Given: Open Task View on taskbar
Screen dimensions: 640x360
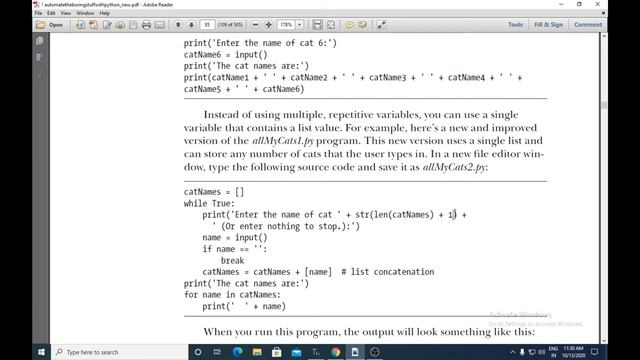Looking at the screenshot, I should click(x=217, y=352).
